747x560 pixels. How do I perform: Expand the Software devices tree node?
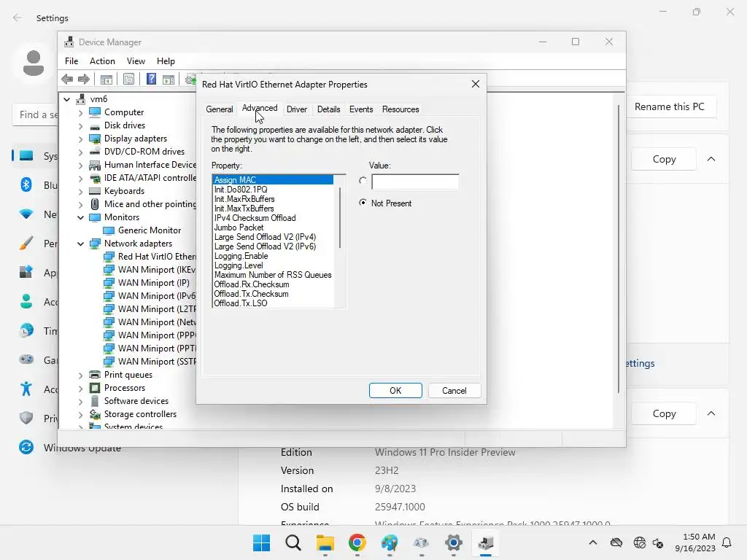(80, 402)
